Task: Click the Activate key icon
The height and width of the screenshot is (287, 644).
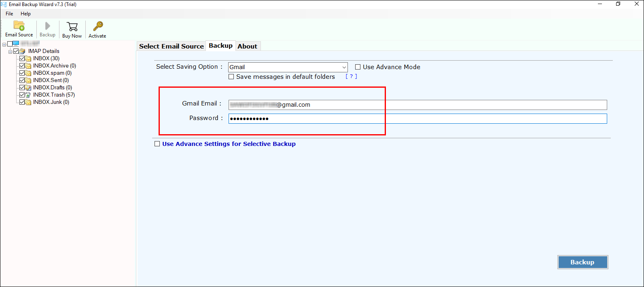Action: coord(98,27)
